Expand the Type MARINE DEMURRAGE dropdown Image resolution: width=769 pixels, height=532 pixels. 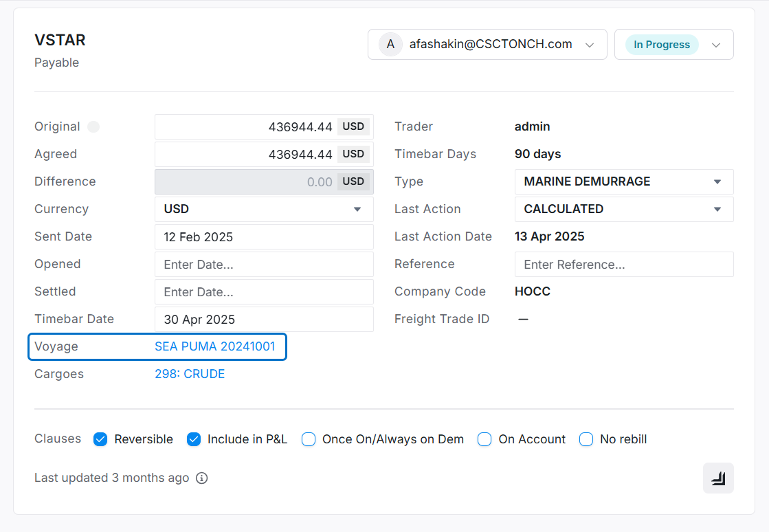tap(623, 182)
